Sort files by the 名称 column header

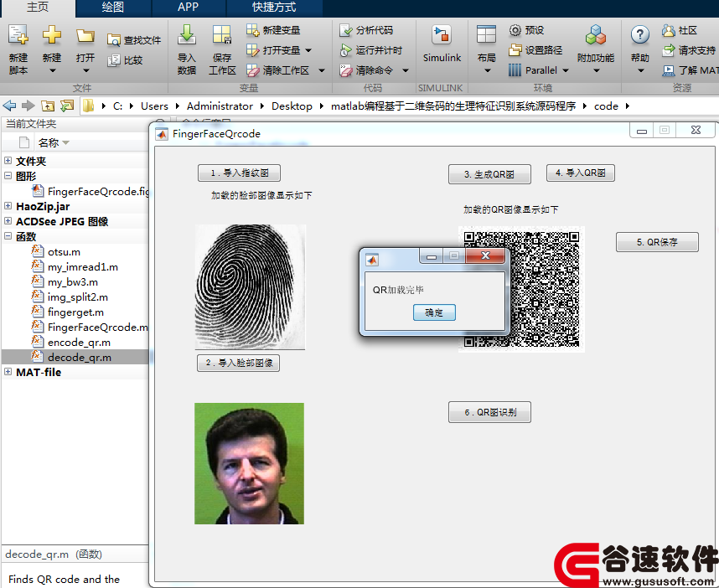click(53, 142)
